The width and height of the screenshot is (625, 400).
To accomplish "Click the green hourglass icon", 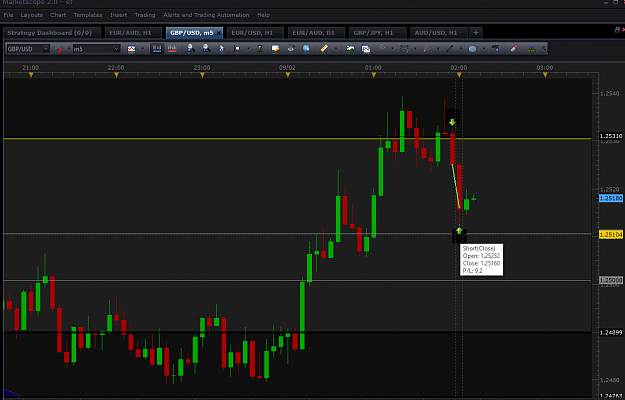I will click(x=259, y=49).
